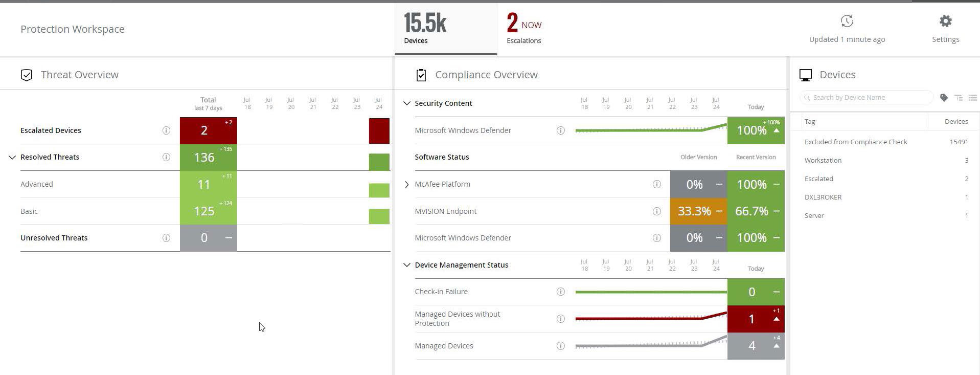Image resolution: width=980 pixels, height=375 pixels.
Task: Click info icon next to MVISION Endpoint
Action: pyautogui.click(x=657, y=211)
